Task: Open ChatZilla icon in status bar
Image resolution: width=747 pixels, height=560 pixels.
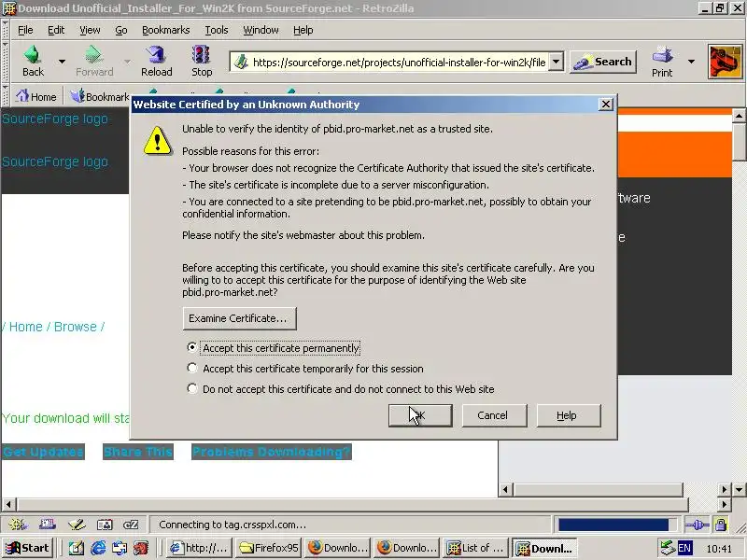Action: (131, 525)
